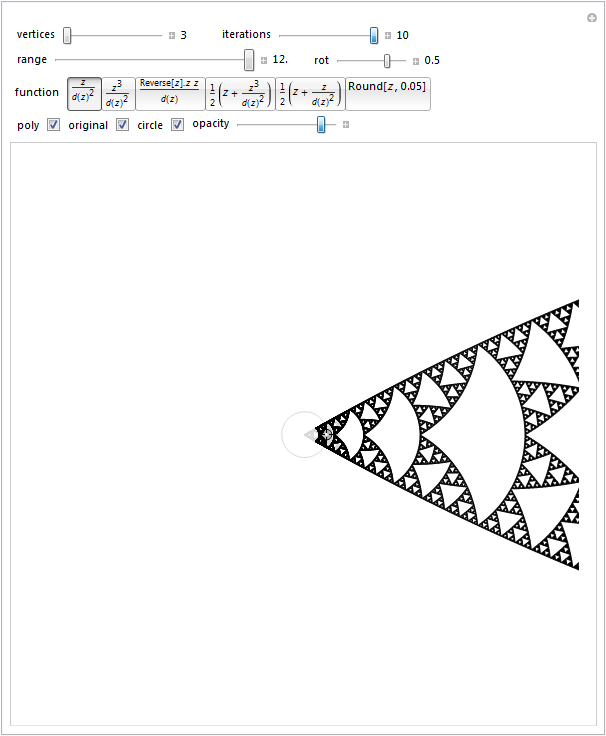Expand range slider controls via plus icon
The height and width of the screenshot is (736, 606).
tap(264, 60)
